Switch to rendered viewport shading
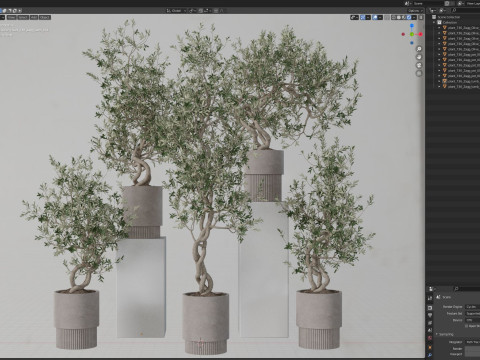 coord(409,17)
